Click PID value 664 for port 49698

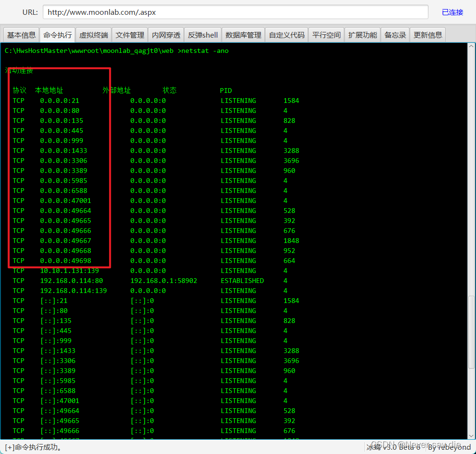[x=289, y=261]
